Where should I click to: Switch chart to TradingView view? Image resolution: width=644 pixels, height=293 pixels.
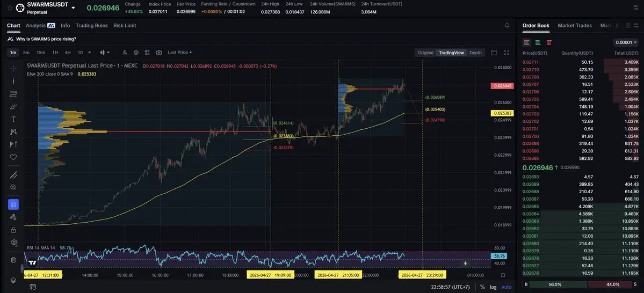click(451, 53)
